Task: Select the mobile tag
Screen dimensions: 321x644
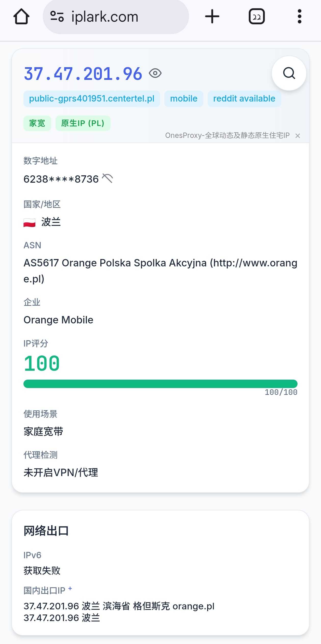Action: coord(184,99)
